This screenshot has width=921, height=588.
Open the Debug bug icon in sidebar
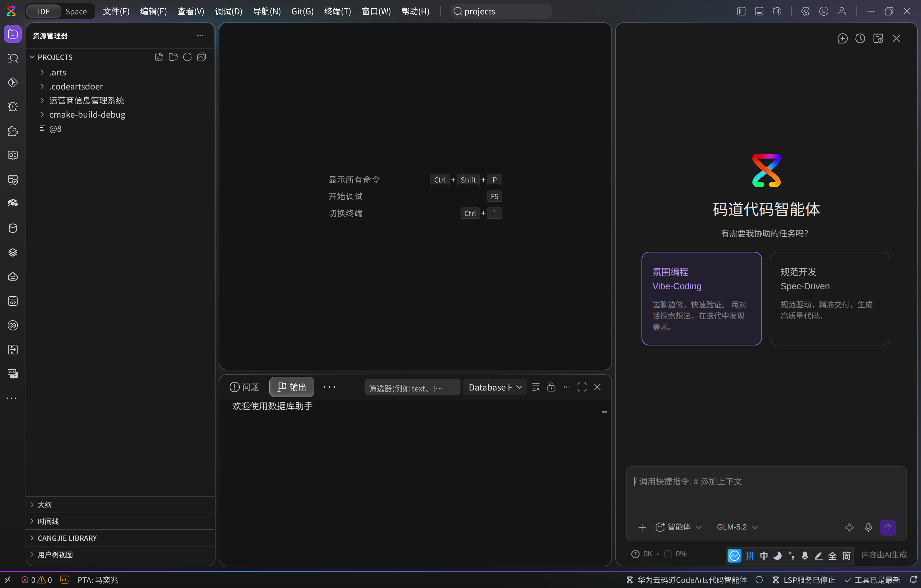(x=12, y=107)
